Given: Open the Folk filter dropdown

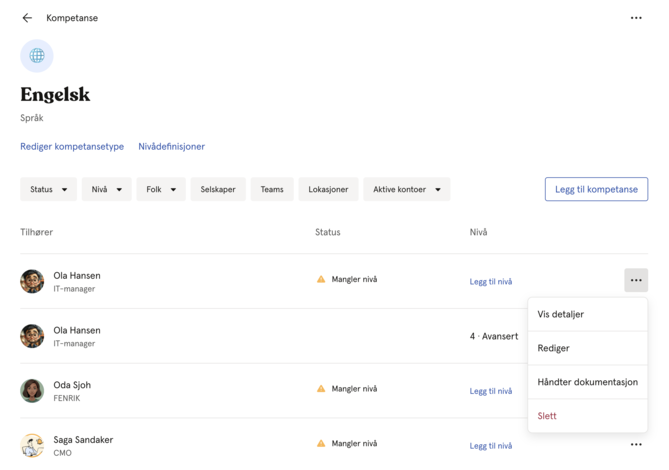Looking at the screenshot, I should pos(161,189).
